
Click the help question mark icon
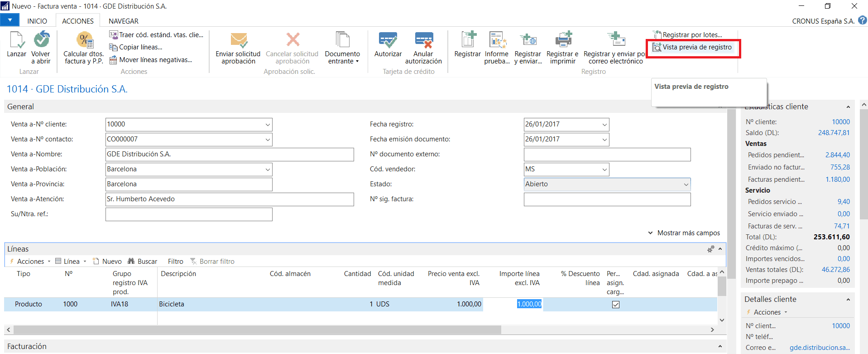[863, 20]
